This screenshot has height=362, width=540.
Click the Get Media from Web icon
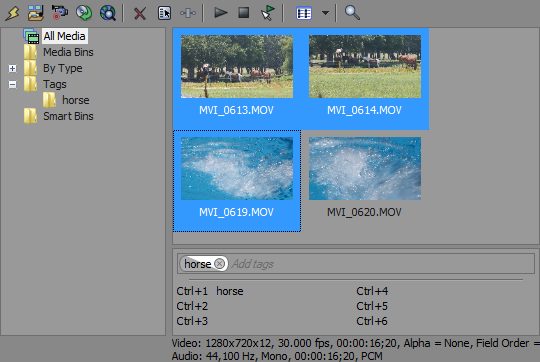coord(107,13)
